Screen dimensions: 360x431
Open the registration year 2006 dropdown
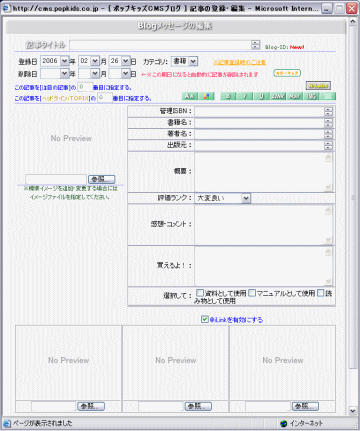point(55,61)
